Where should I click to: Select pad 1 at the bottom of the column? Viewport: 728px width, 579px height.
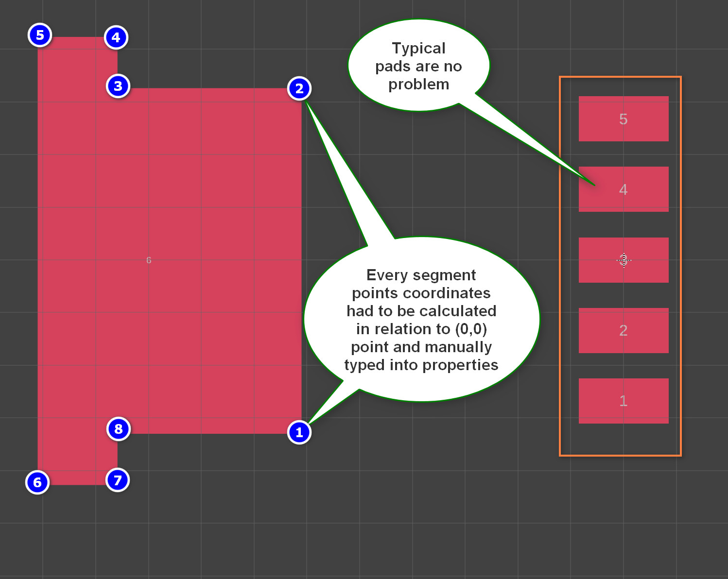pyautogui.click(x=624, y=401)
